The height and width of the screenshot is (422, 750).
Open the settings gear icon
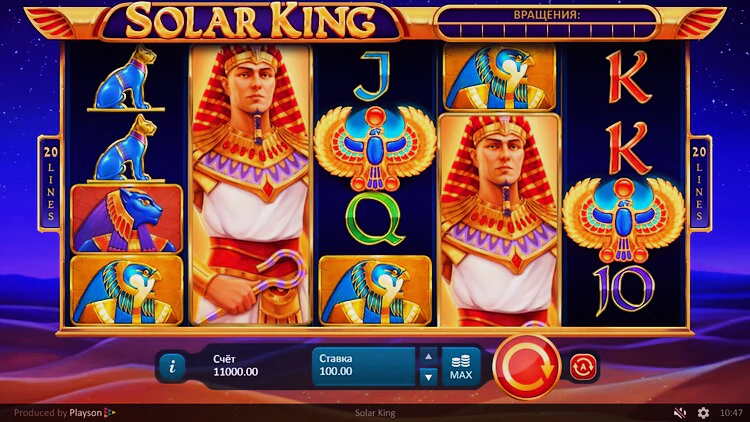coord(703,412)
